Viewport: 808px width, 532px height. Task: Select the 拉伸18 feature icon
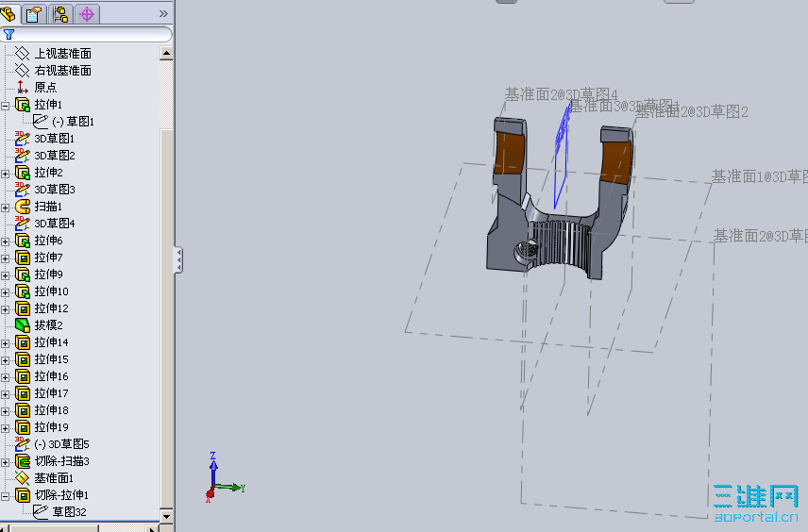click(x=22, y=410)
